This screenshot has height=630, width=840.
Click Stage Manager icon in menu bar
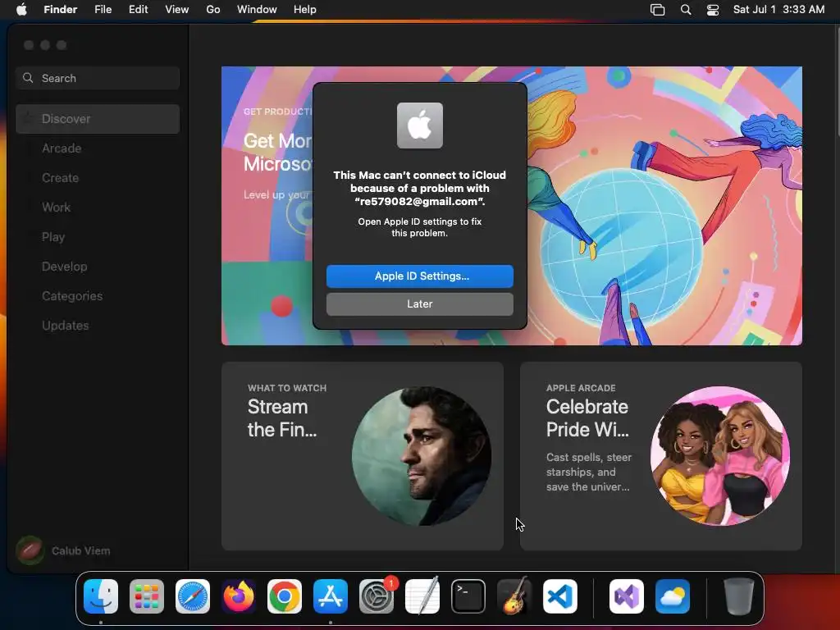657,10
